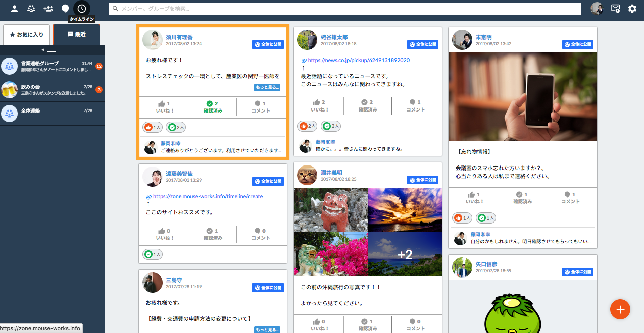Viewport: 644px width, 333px height.
Task: Click the +2 more photos thumbnail
Action: click(x=405, y=254)
